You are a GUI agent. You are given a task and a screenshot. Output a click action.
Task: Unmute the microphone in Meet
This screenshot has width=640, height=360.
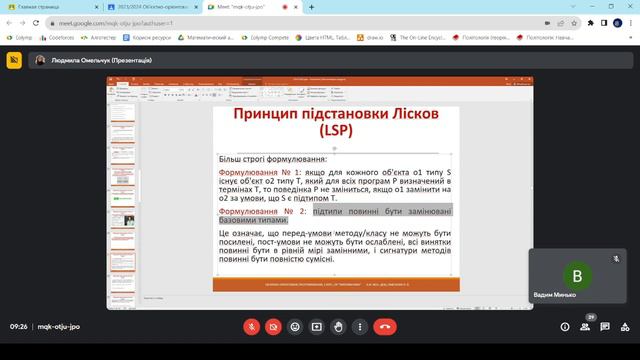252,327
